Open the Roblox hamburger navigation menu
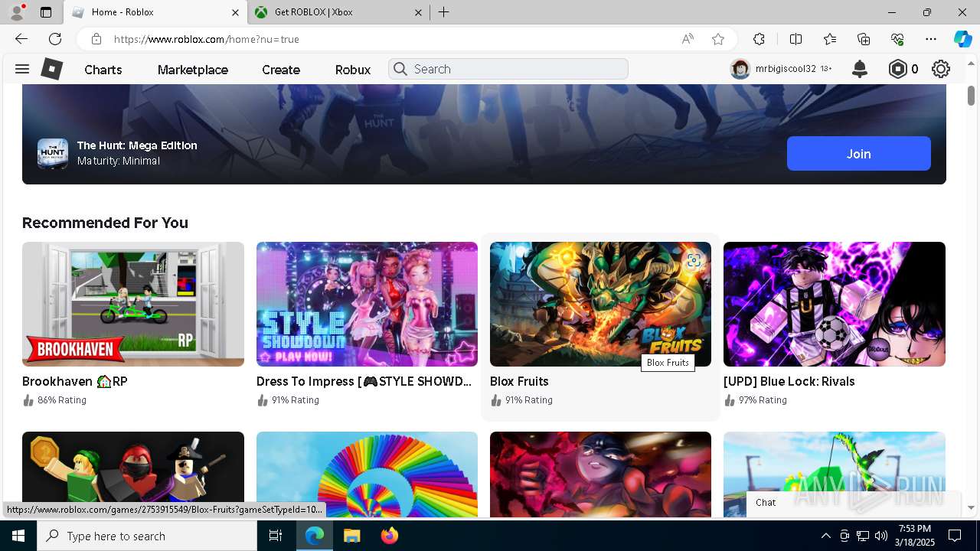This screenshot has height=551, width=980. (x=22, y=69)
